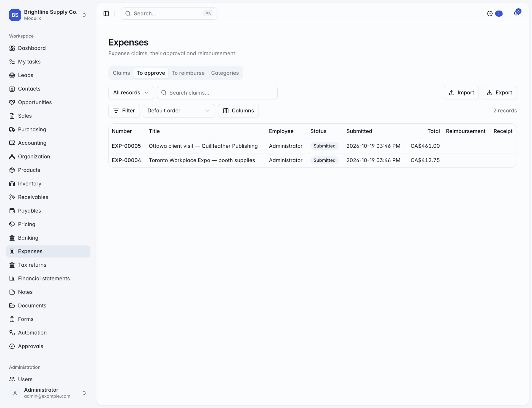The image size is (532, 408).
Task: Open Financial statements
Action: point(48,278)
